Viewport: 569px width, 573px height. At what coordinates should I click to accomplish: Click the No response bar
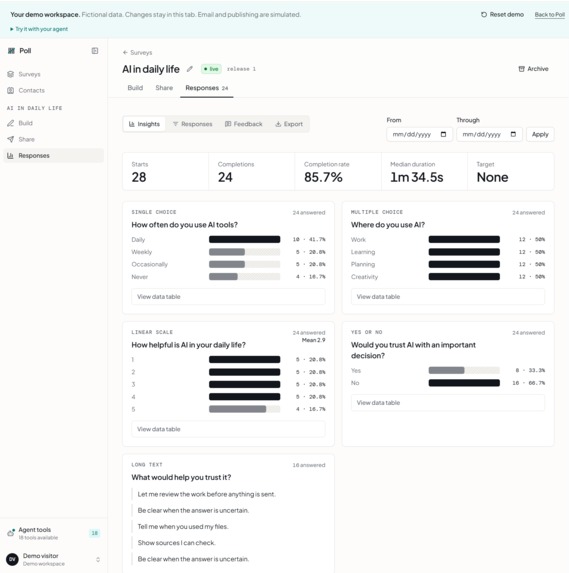[x=464, y=383]
